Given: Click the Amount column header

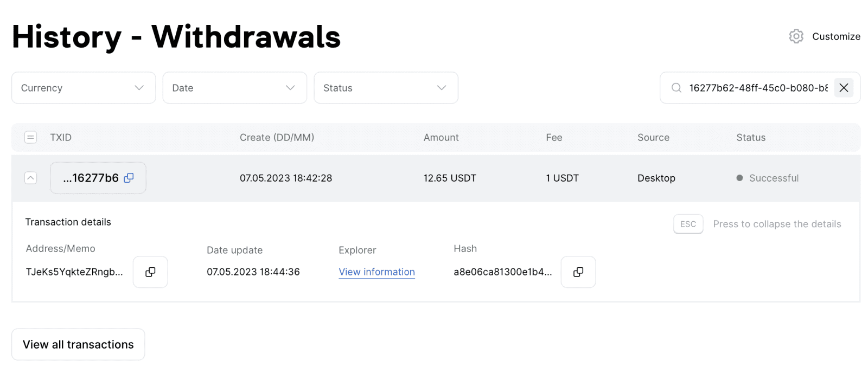Looking at the screenshot, I should [441, 138].
